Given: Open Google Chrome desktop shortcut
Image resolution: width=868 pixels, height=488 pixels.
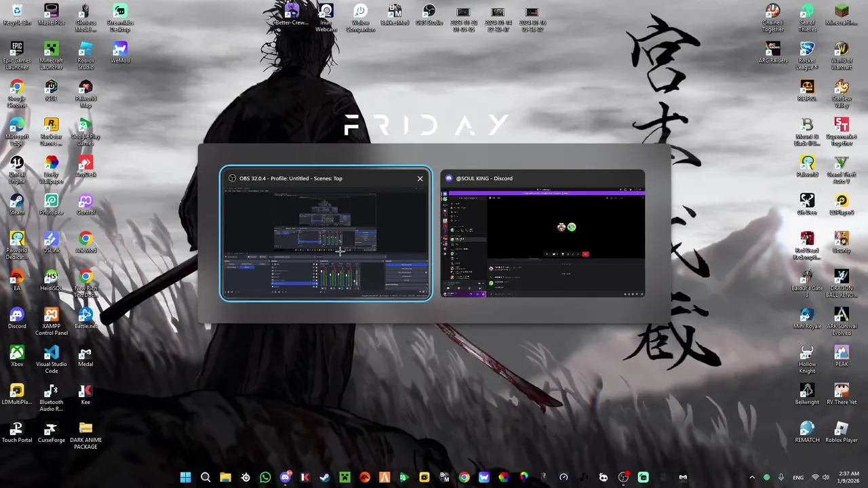Looking at the screenshot, I should 17,94.
